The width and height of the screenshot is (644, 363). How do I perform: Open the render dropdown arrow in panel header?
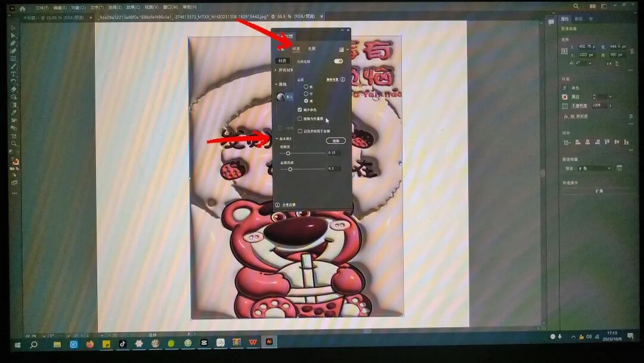[x=348, y=50]
